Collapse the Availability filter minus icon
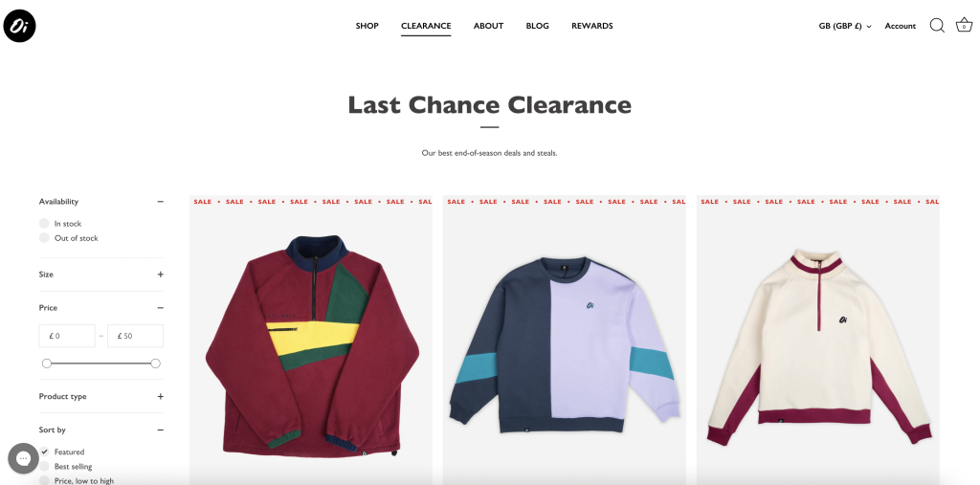 [160, 202]
